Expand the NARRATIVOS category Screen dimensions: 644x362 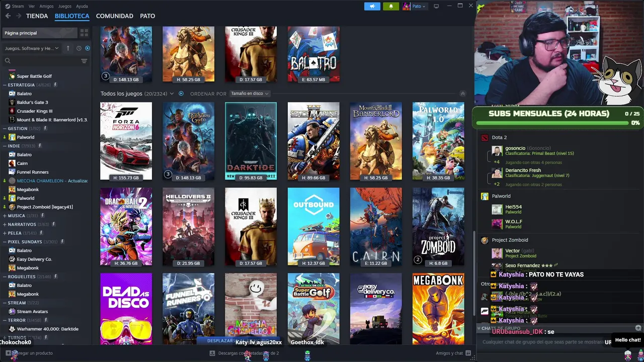click(x=5, y=224)
